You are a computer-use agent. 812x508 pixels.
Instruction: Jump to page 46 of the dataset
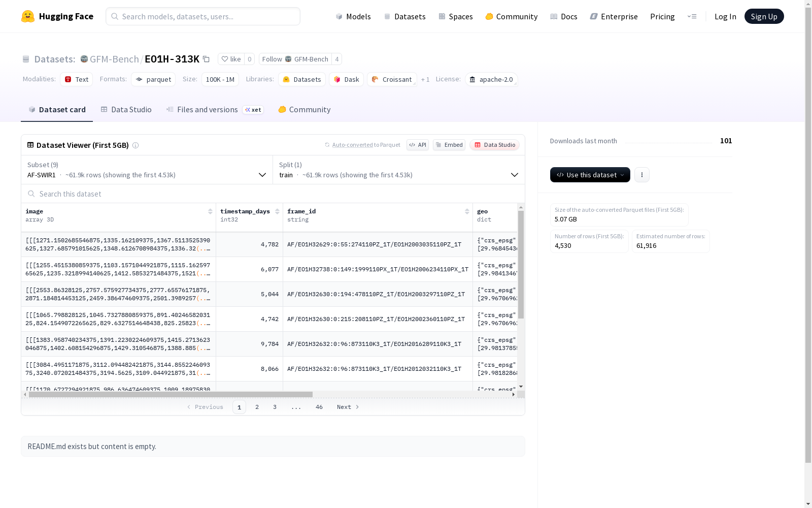pyautogui.click(x=319, y=407)
